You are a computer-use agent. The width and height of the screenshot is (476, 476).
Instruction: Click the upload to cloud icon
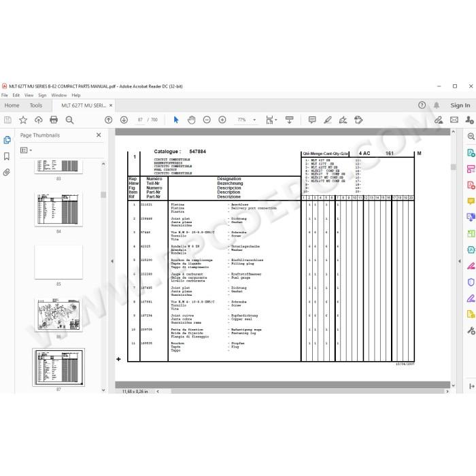pos(39,120)
